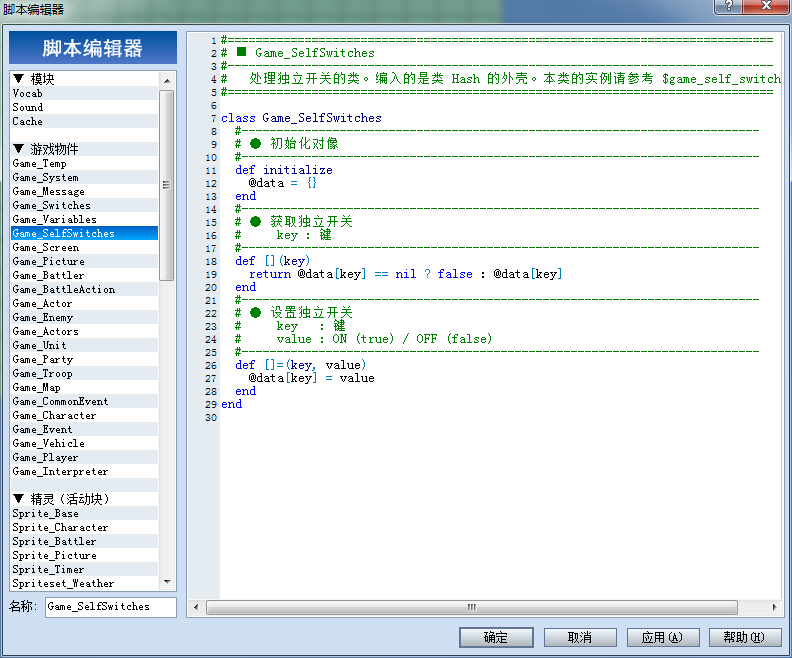Open the Sprite_Timer script

[84, 569]
